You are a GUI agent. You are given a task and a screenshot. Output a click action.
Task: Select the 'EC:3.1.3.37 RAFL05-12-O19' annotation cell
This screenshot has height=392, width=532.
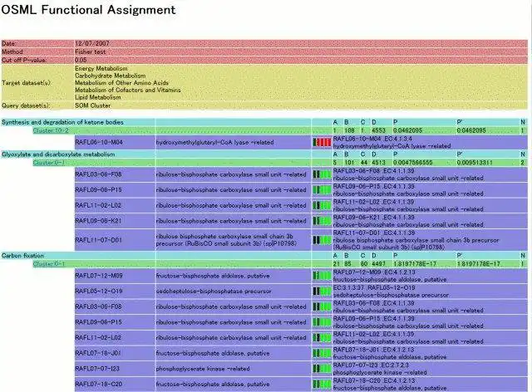pos(431,292)
